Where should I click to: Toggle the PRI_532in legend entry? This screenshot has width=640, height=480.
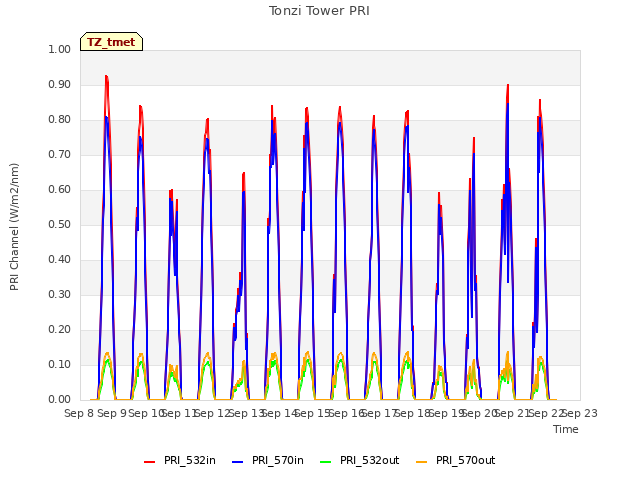point(180,461)
